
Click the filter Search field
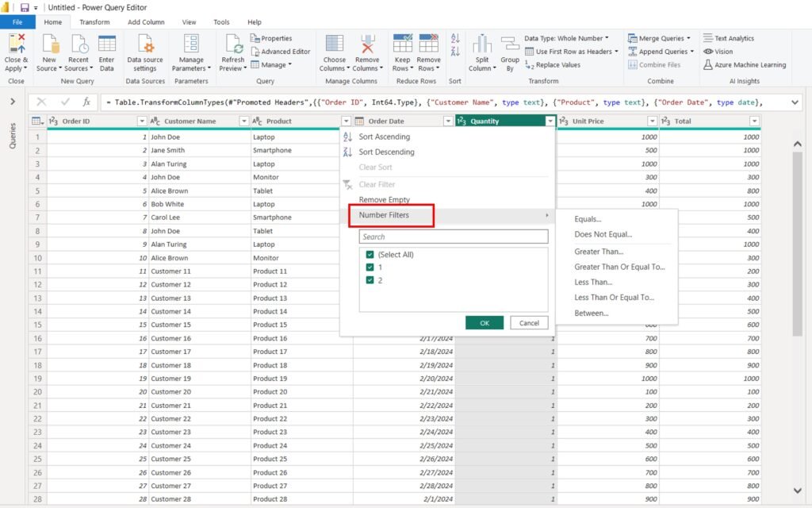coord(454,237)
